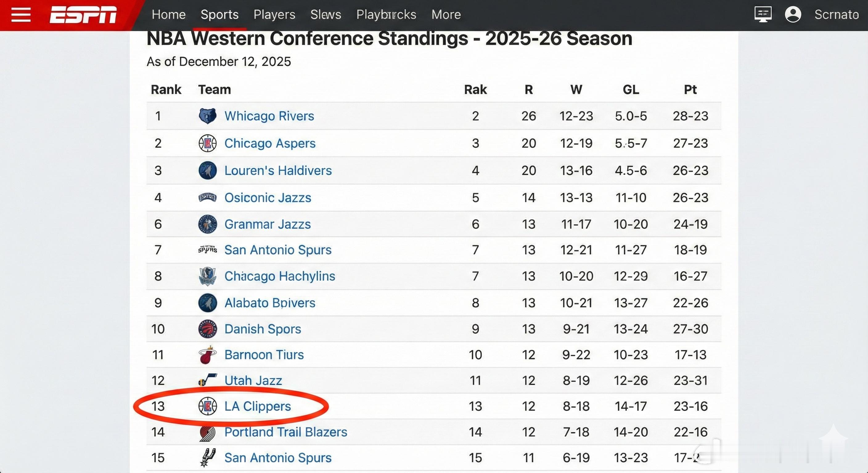This screenshot has height=473, width=868.
Task: Click the Portland Trail Blazers logo
Action: pos(207,433)
